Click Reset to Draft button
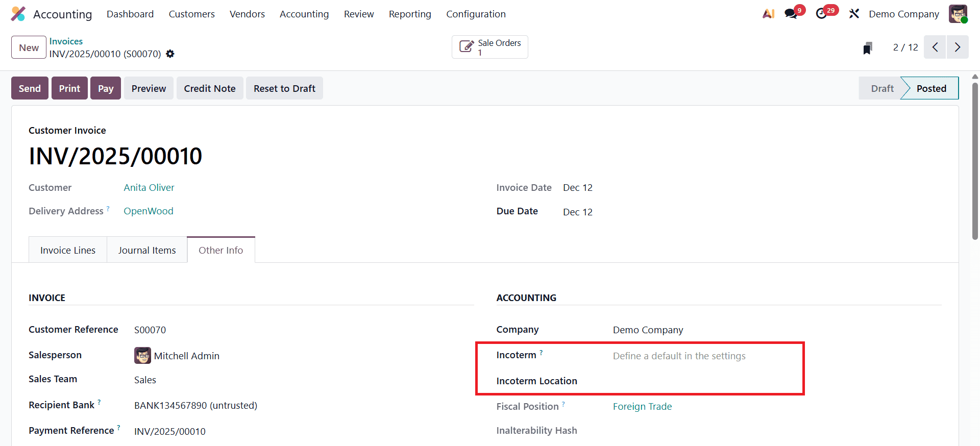Screen dimensions: 980x446 pyautogui.click(x=284, y=88)
